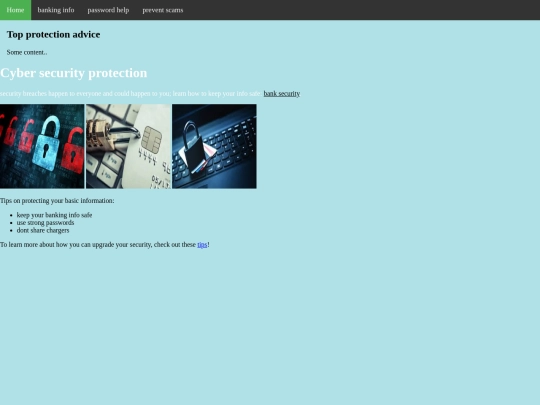Click the 'Some content..' text
Viewport: 540px width, 405px height.
coord(27,52)
